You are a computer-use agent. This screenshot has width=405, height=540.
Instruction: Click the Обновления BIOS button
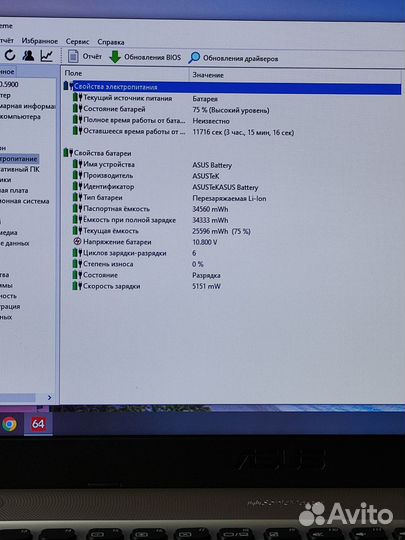145,57
